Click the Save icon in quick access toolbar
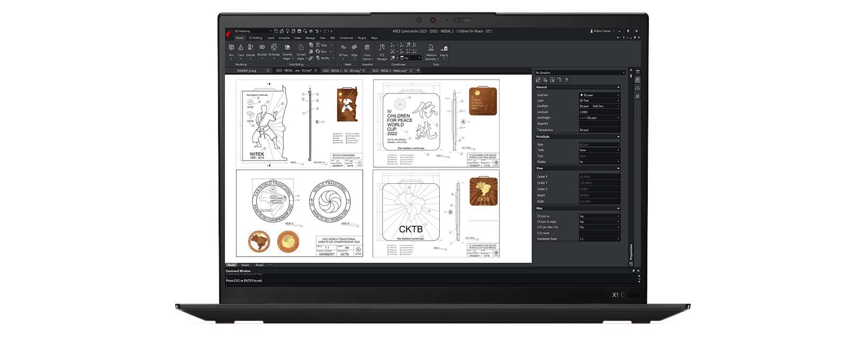This screenshot has width=868, height=337. point(300,31)
